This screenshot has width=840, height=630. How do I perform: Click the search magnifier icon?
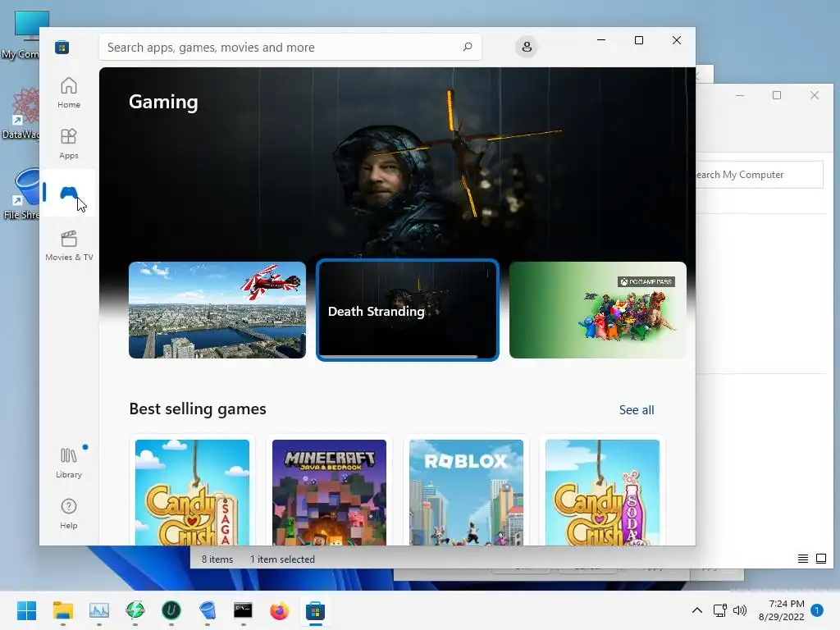tap(467, 47)
